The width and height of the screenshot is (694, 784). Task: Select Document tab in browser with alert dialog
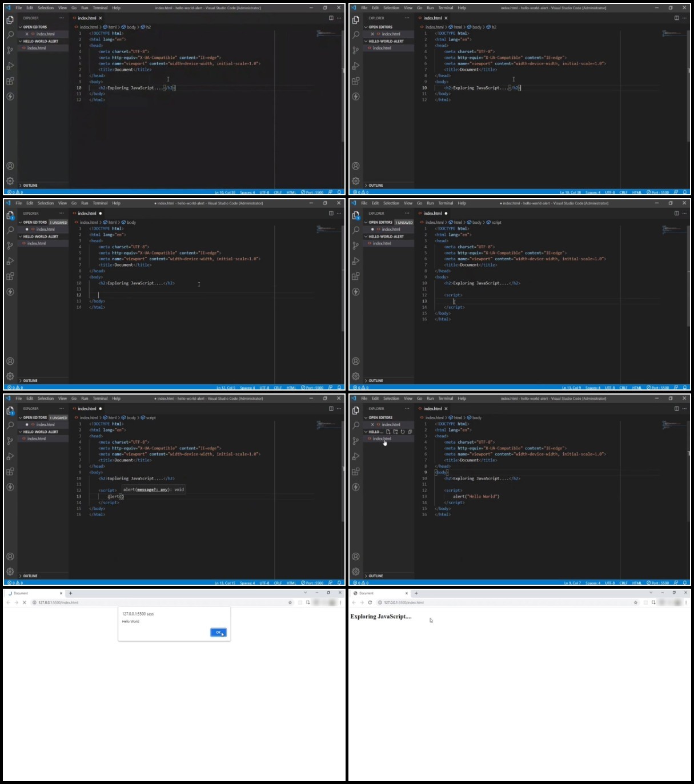point(34,593)
